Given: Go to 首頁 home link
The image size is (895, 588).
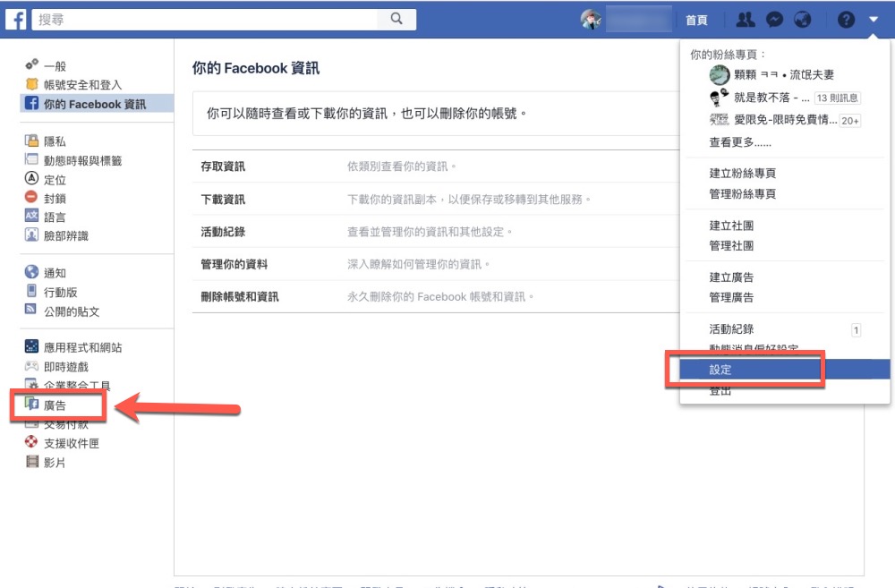Looking at the screenshot, I should coord(696,21).
